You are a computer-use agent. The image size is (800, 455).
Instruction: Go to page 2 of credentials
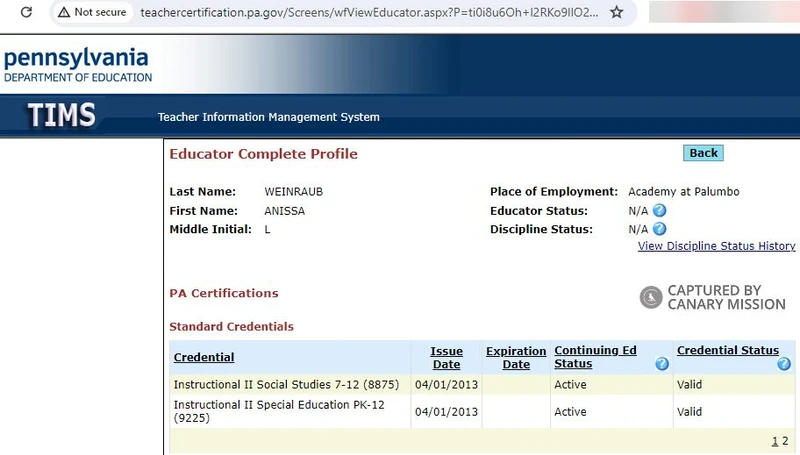point(785,441)
